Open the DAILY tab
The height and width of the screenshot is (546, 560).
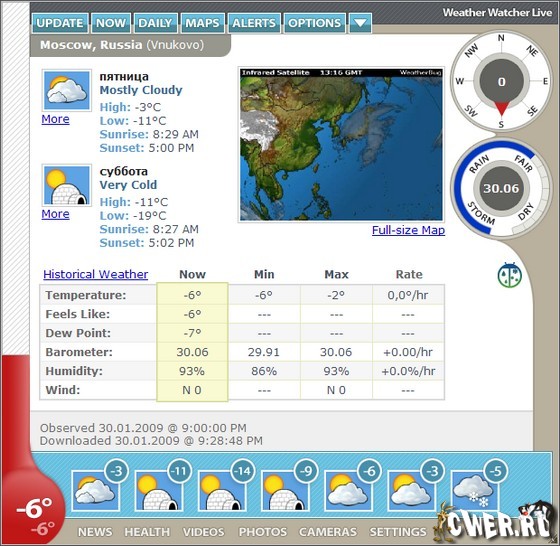click(155, 23)
